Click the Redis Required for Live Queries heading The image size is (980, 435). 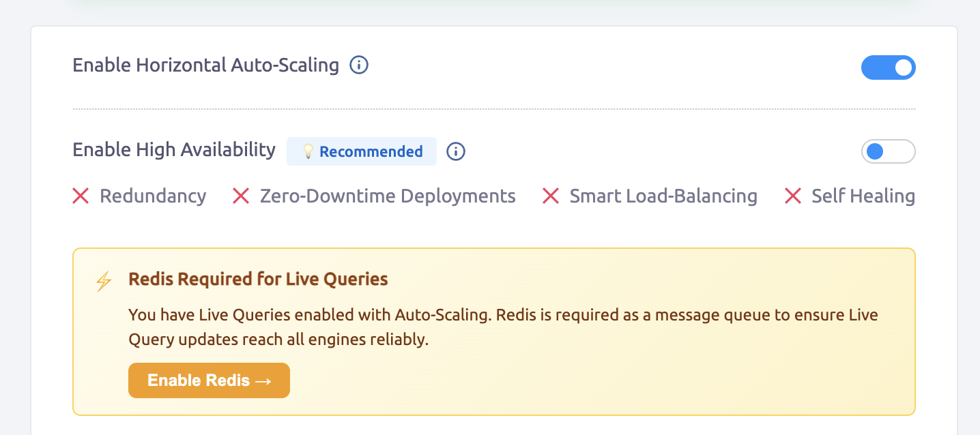258,279
